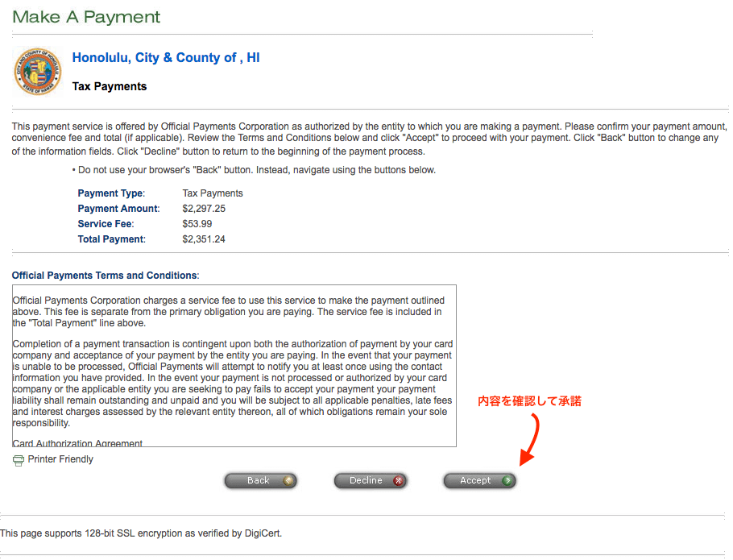
Task: Select the Payment Amount value $2,297.25
Action: 204,209
